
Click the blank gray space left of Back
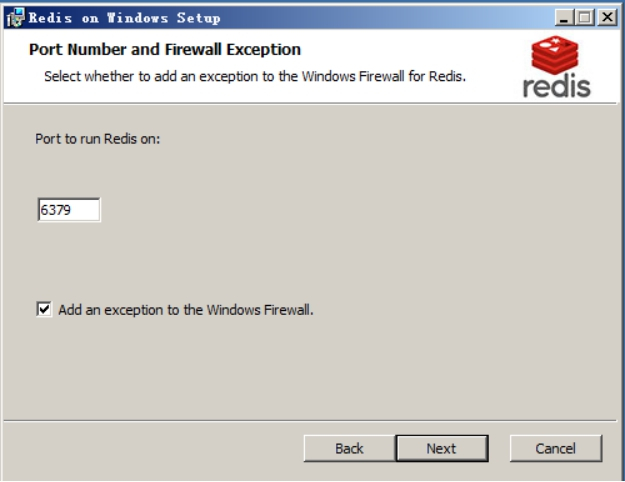(153, 449)
